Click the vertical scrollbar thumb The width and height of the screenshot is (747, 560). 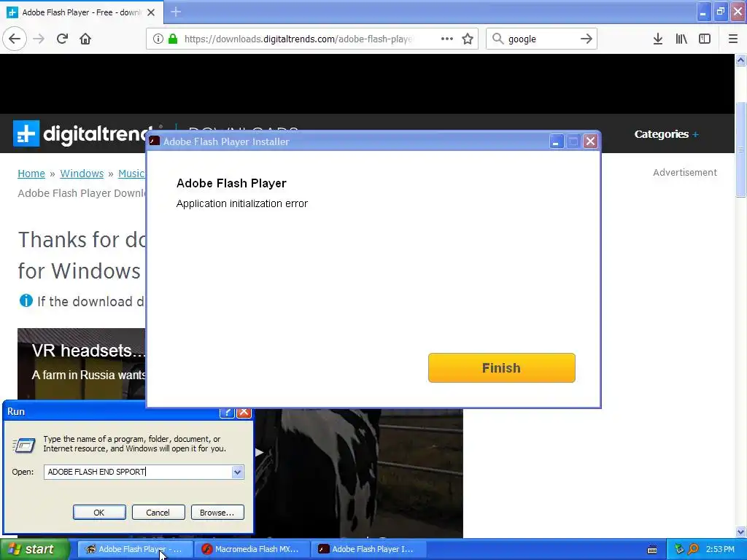741,149
